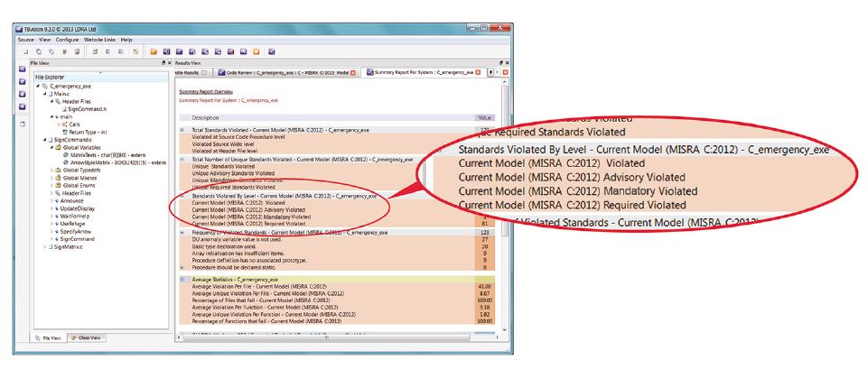Image resolution: width=868 pixels, height=369 pixels.
Task: Click the third purple left sidebar icon
Action: click(23, 94)
